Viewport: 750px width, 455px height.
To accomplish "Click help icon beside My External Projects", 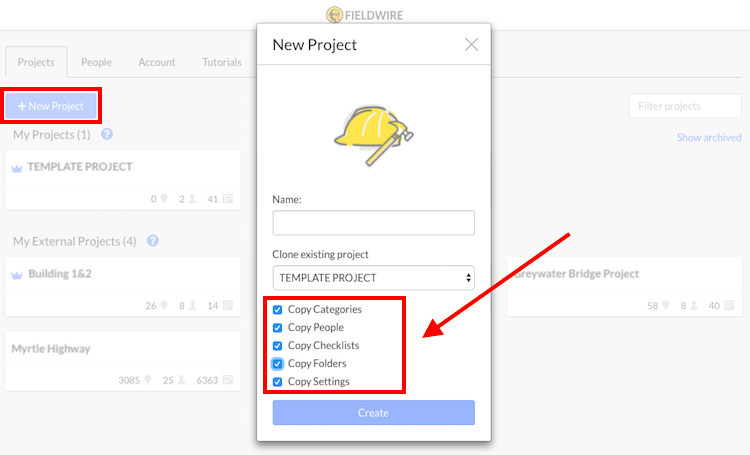I will (x=153, y=241).
